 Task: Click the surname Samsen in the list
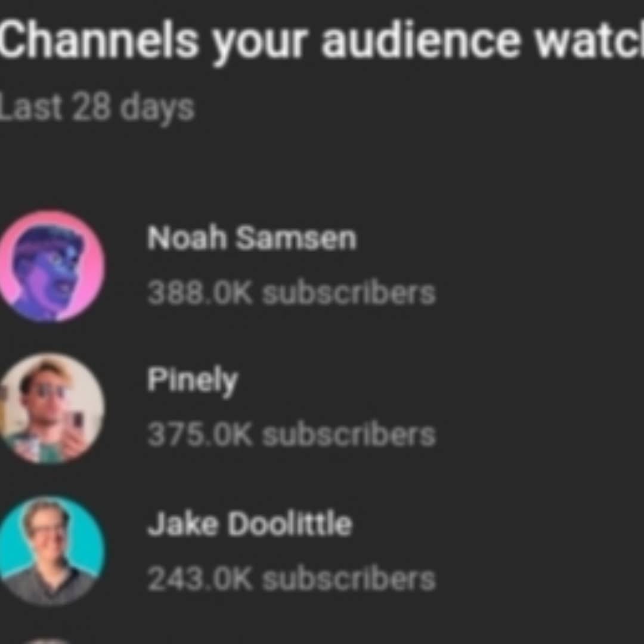click(x=296, y=238)
